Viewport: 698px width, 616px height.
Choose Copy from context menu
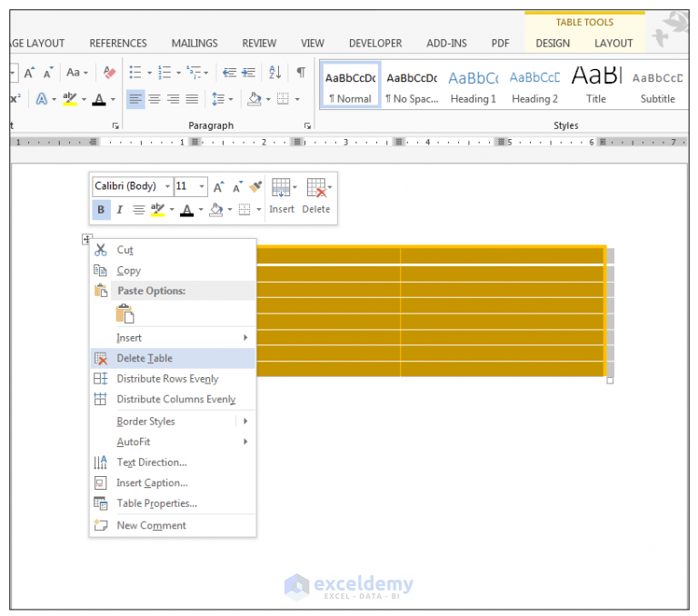point(173,270)
